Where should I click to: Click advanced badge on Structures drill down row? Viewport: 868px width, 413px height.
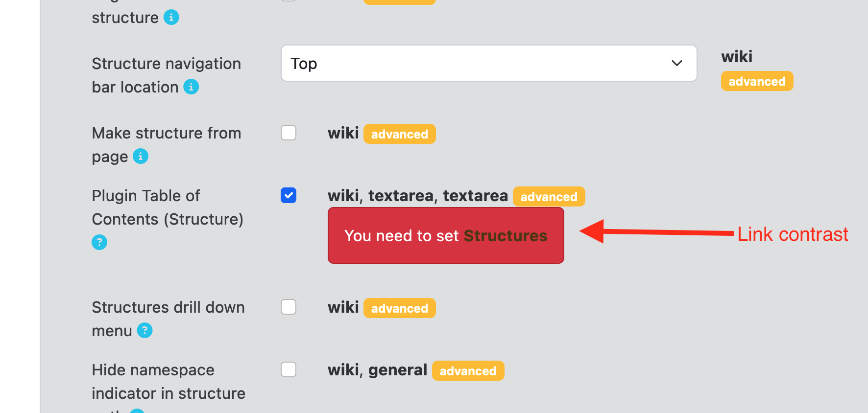[399, 308]
